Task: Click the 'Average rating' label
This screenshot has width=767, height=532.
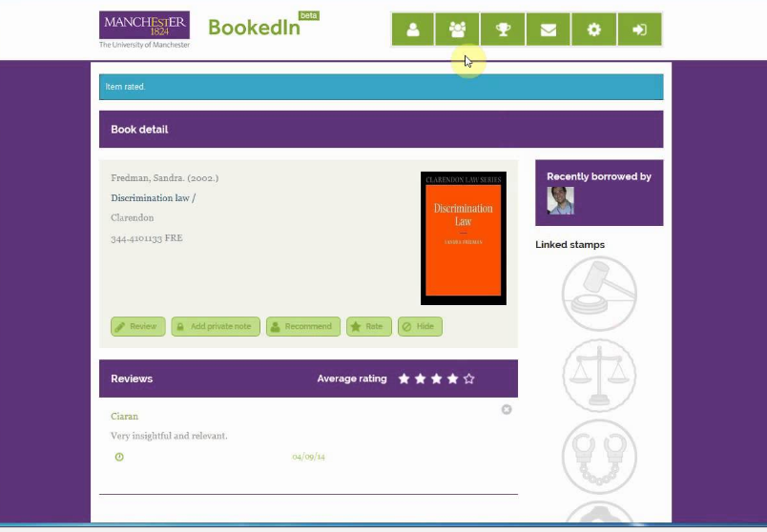Action: coord(352,379)
